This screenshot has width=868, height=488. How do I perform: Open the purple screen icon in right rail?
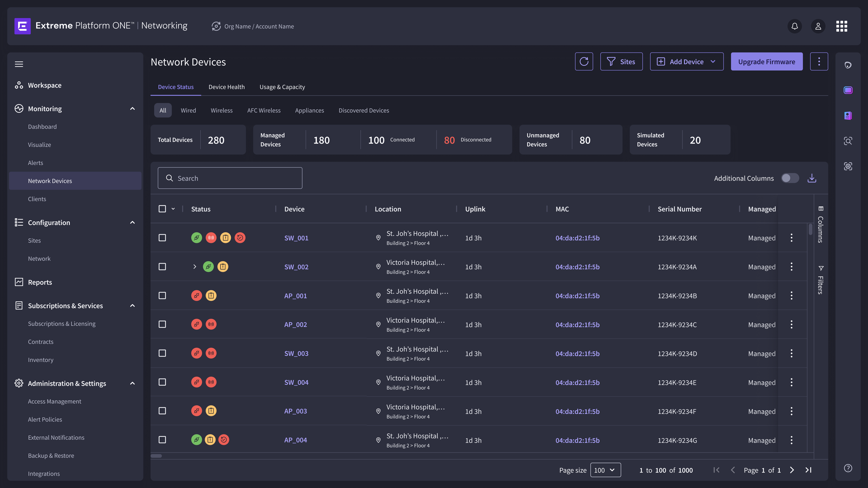coord(848,90)
